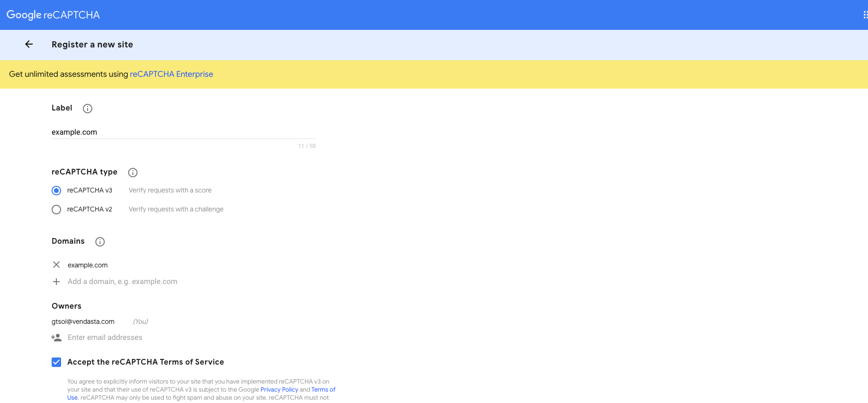Click the Owners section heading
The height and width of the screenshot is (403, 868).
(x=66, y=306)
